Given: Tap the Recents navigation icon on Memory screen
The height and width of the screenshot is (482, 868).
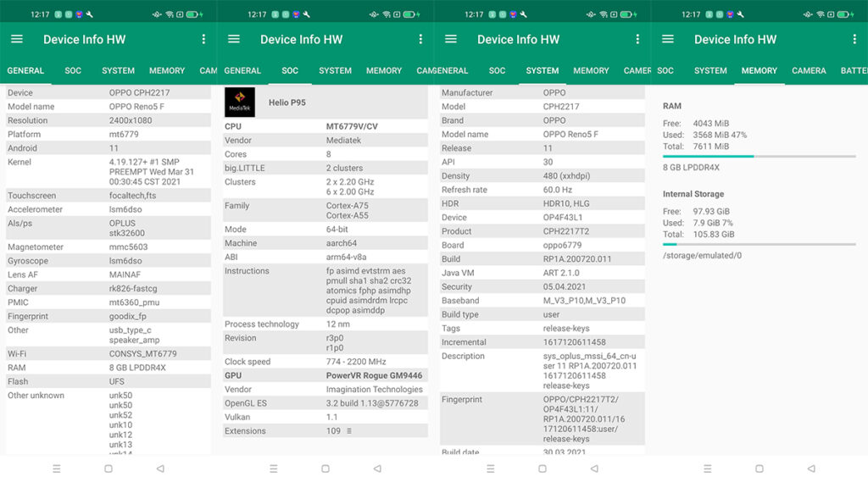Looking at the screenshot, I should pos(708,468).
